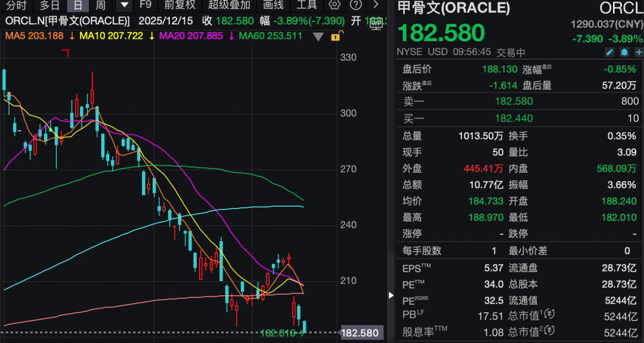Open the F9 deep data view
The width and height of the screenshot is (644, 343).
[146, 5]
